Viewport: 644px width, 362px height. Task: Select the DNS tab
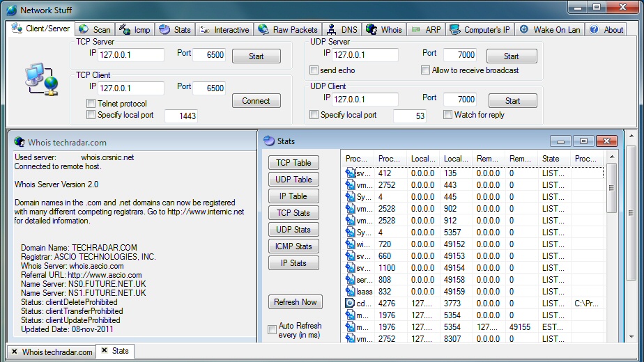pyautogui.click(x=342, y=29)
